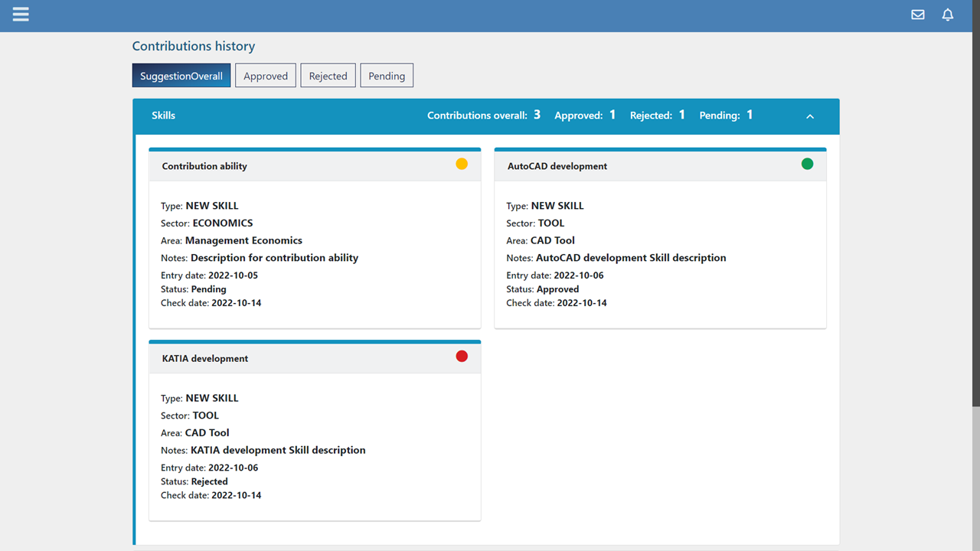Screen dimensions: 980x551
Task: Open the mail messages icon
Action: pyautogui.click(x=917, y=15)
